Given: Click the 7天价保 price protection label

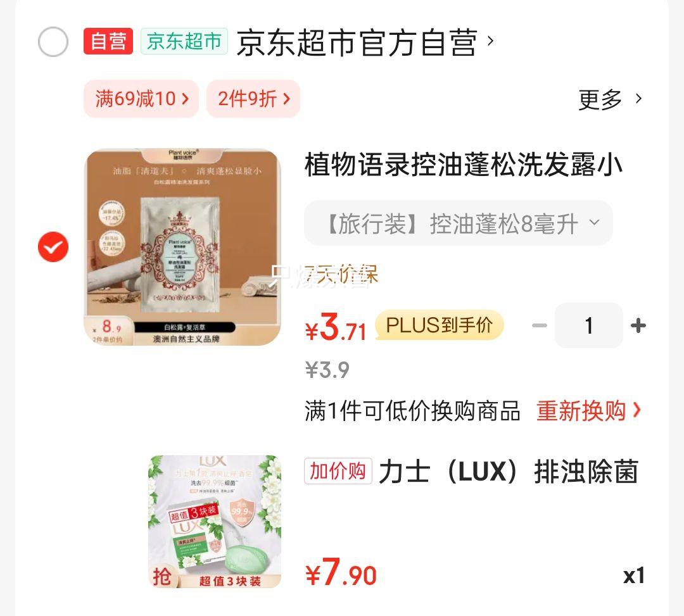Looking at the screenshot, I should pyautogui.click(x=341, y=275).
